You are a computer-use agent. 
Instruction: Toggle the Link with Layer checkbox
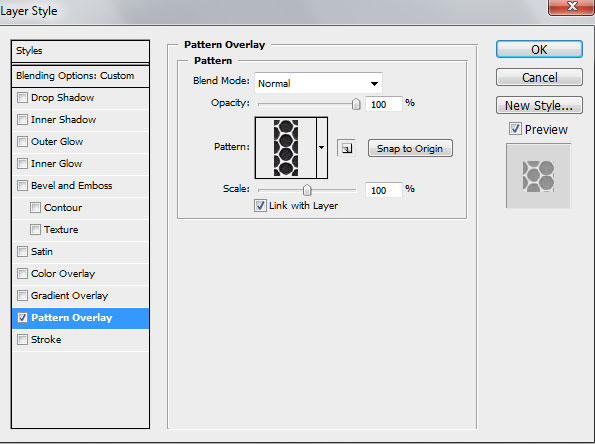tap(260, 205)
